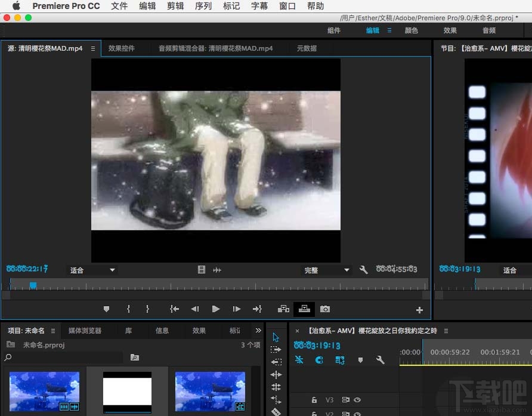532x416 pixels.
Task: Switch to the 效果控件 tab
Action: pyautogui.click(x=122, y=48)
